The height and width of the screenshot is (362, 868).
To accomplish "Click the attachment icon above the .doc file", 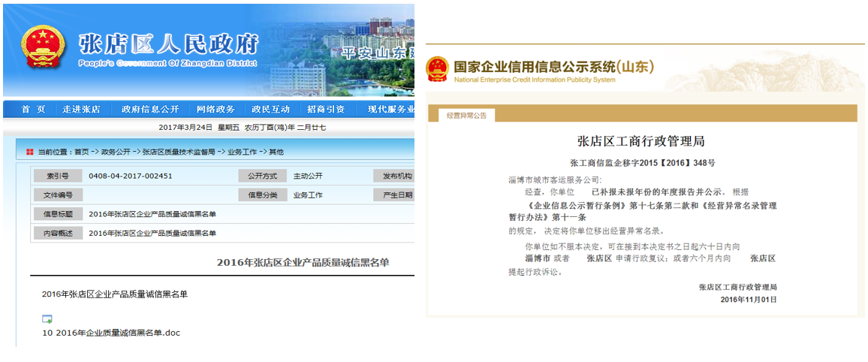I will (x=47, y=318).
